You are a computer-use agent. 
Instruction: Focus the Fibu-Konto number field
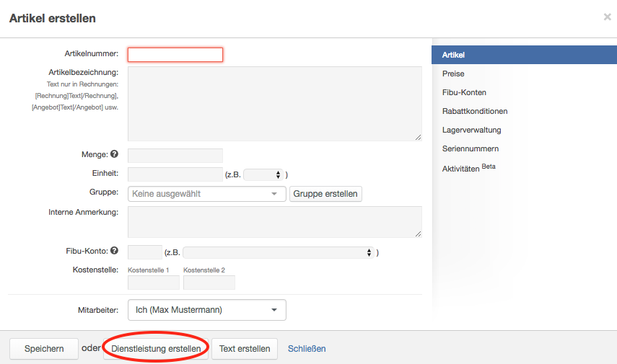point(145,252)
